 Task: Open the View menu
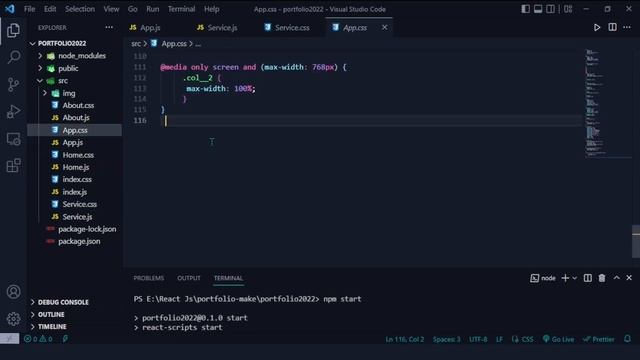point(111,9)
